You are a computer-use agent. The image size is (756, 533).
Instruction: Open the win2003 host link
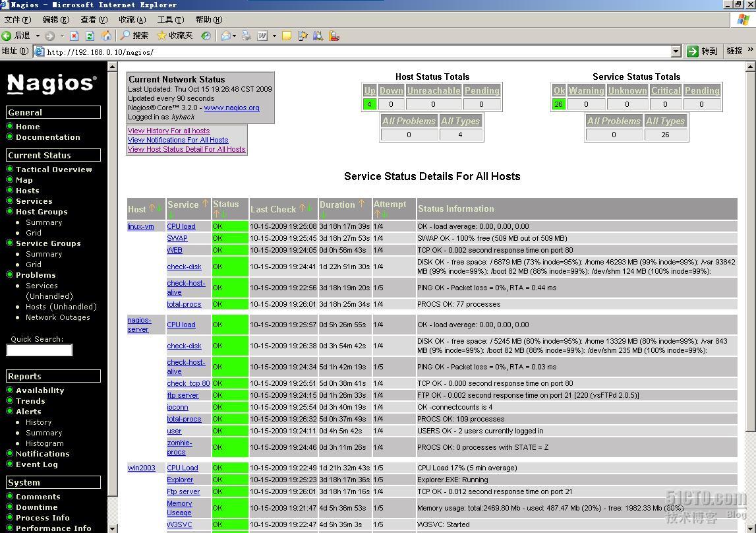(x=141, y=468)
